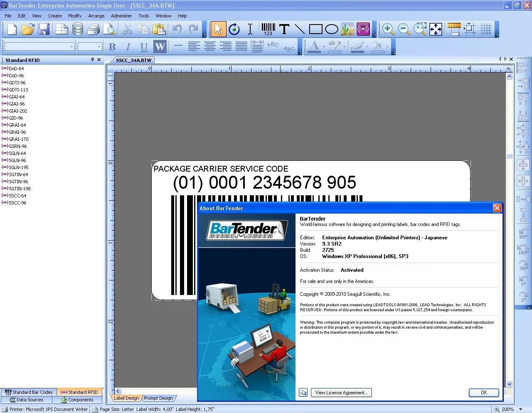Open the File menu

(x=8, y=16)
